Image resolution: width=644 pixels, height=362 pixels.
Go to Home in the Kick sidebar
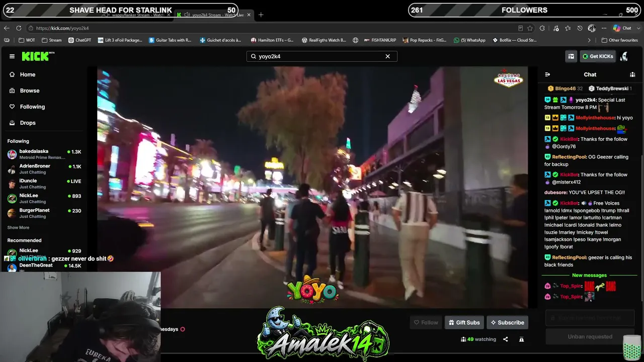pos(28,74)
